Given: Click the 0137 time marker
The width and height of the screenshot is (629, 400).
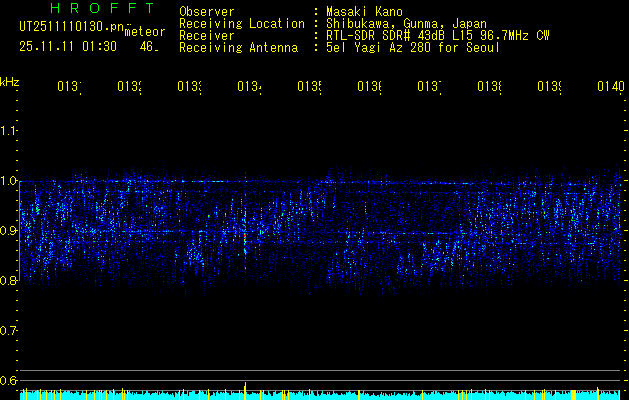Looking at the screenshot, I should tap(429, 86).
